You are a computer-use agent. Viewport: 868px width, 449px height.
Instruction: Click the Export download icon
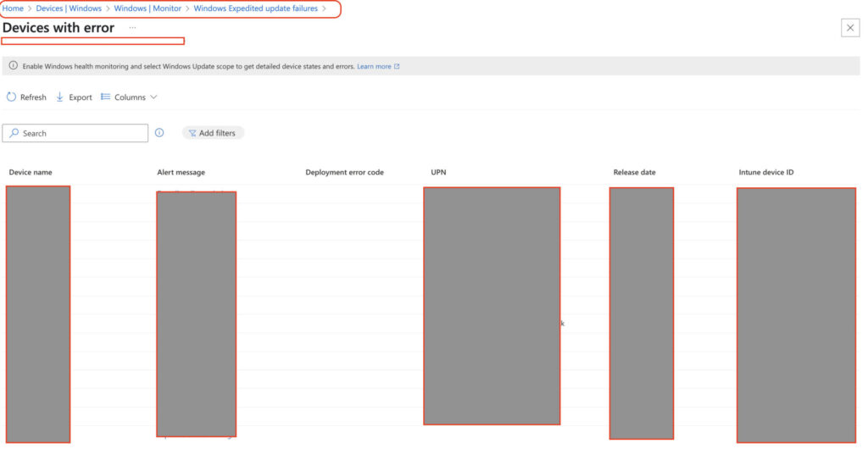click(60, 97)
